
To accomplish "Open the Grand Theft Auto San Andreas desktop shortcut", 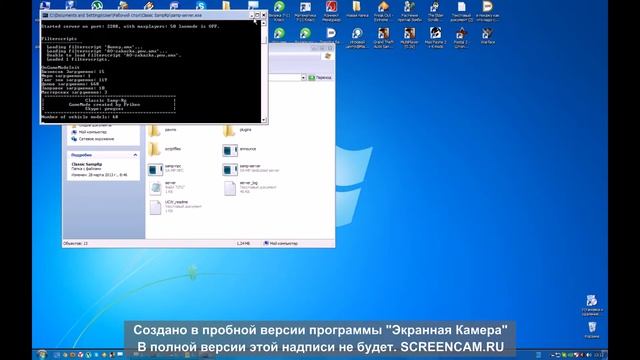I will (x=383, y=38).
